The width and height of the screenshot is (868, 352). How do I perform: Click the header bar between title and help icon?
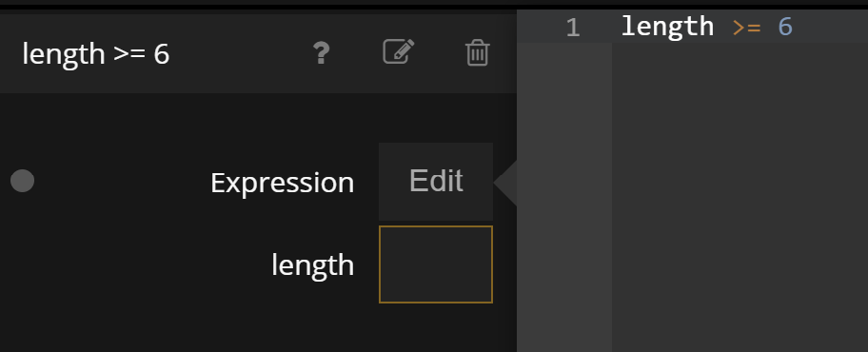pos(241,53)
